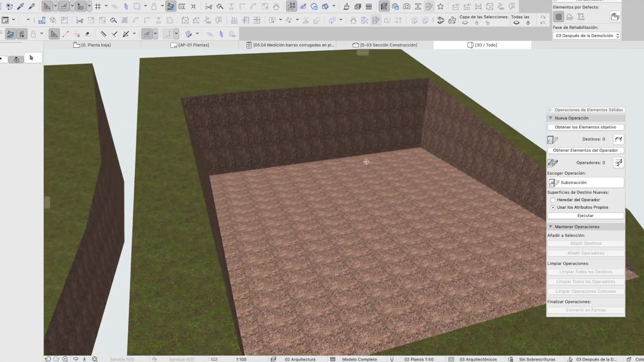Screen dimensions: 644x362
Task: Switch to the AP-01 Plantas tab
Action: click(190, 45)
